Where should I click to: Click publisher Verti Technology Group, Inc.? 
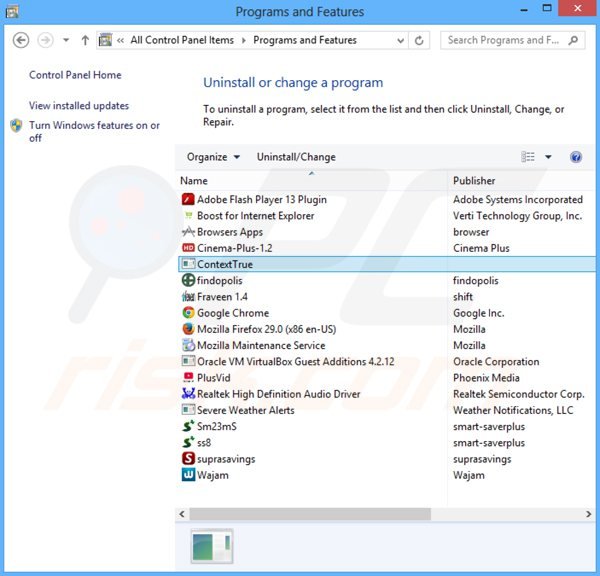[x=517, y=216]
